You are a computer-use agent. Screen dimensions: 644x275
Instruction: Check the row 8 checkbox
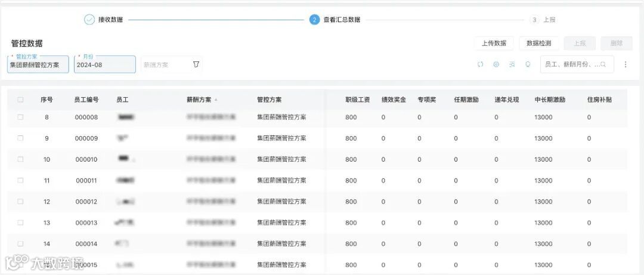pos(20,117)
